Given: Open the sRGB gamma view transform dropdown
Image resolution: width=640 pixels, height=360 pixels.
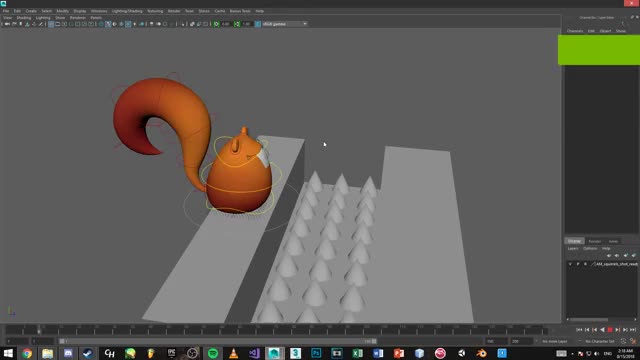Looking at the screenshot, I should click(x=284, y=24).
